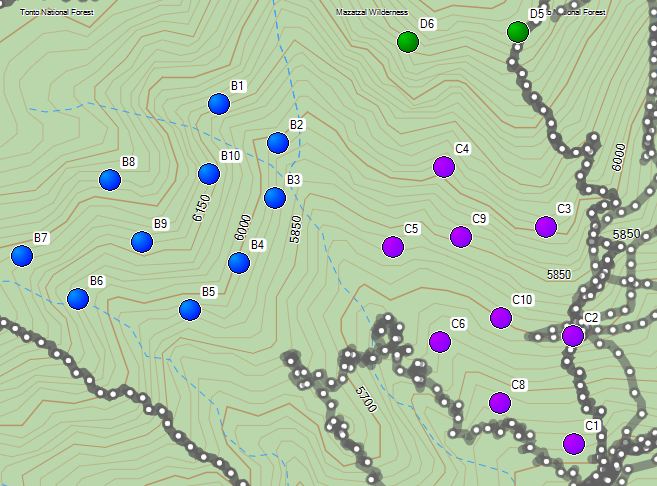
Task: Pick the blue B3 waypoint marker
Action: click(275, 197)
